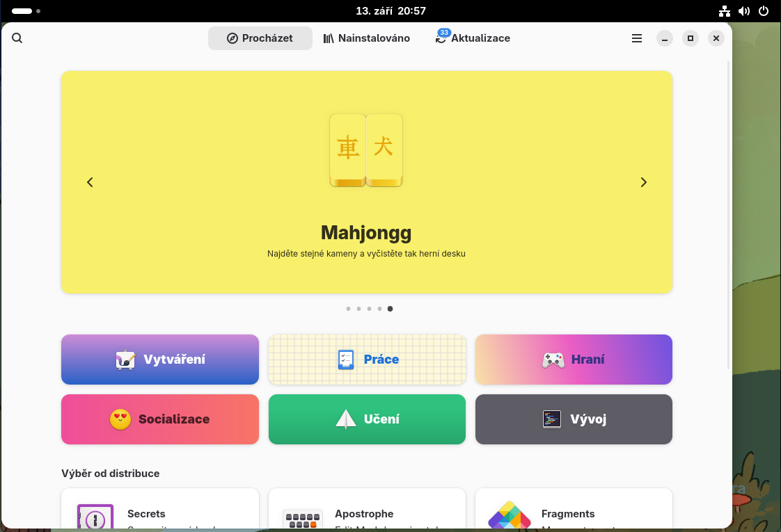781x532 pixels.
Task: Select fourth carousel page dot
Action: point(379,309)
